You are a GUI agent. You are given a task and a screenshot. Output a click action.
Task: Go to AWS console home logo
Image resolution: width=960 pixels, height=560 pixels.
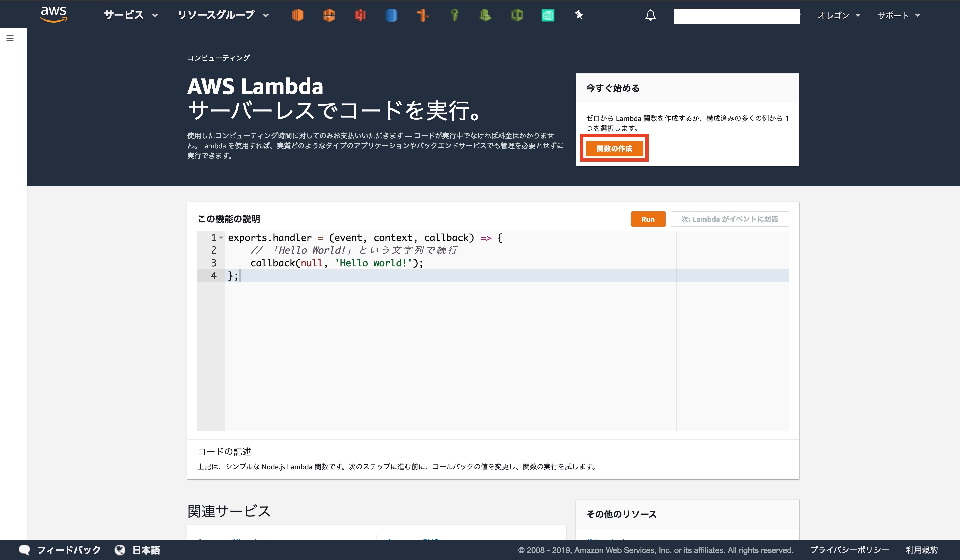(54, 14)
